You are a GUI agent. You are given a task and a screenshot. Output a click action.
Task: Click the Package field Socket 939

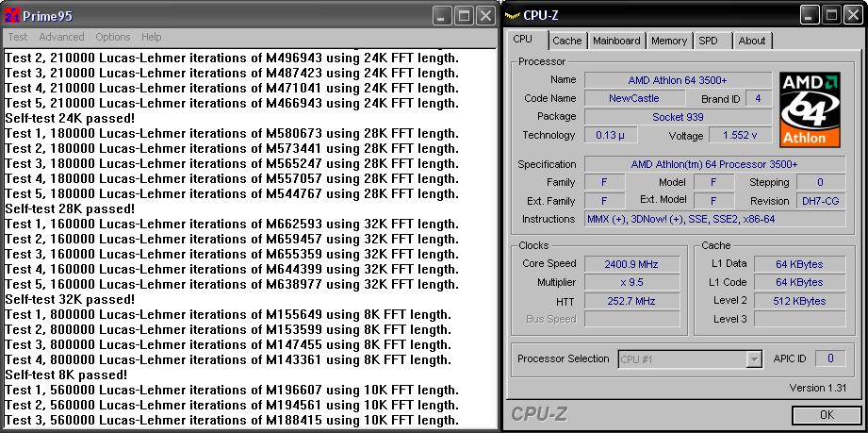tap(678, 117)
